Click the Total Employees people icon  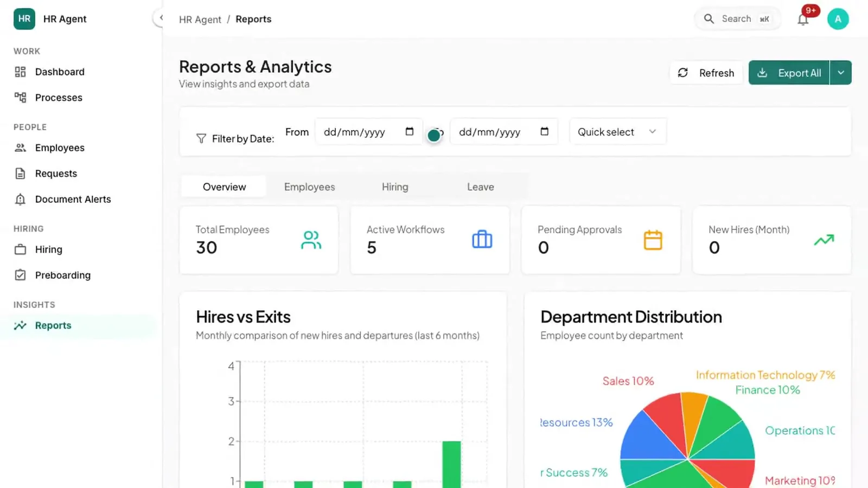click(311, 240)
